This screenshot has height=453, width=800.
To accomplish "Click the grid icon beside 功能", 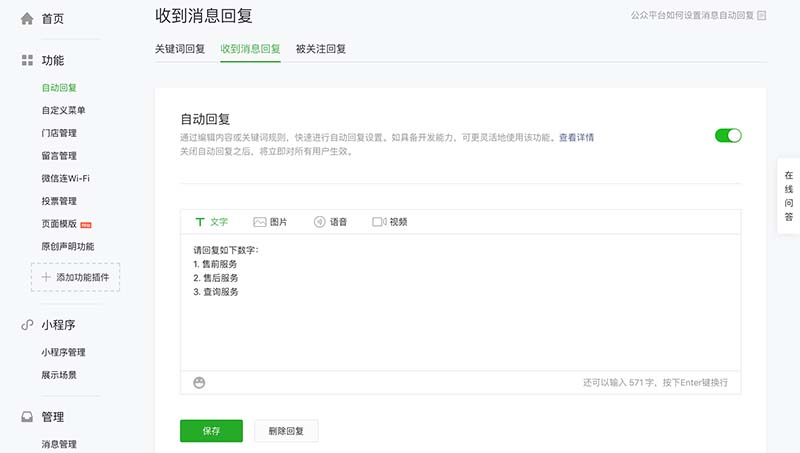I will pyautogui.click(x=27, y=60).
